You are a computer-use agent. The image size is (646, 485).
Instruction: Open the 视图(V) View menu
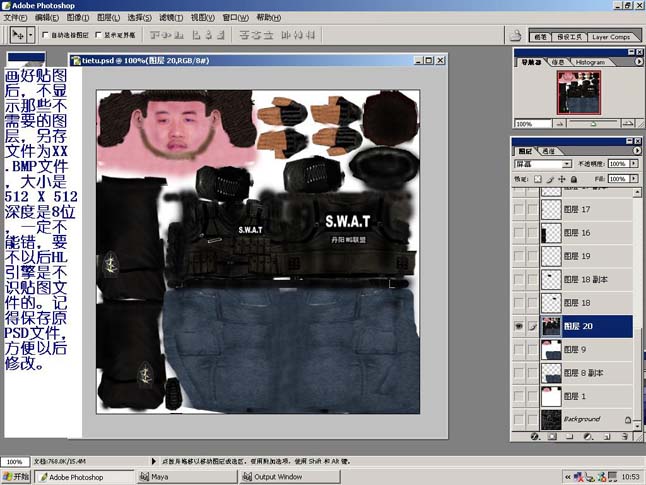coord(202,18)
